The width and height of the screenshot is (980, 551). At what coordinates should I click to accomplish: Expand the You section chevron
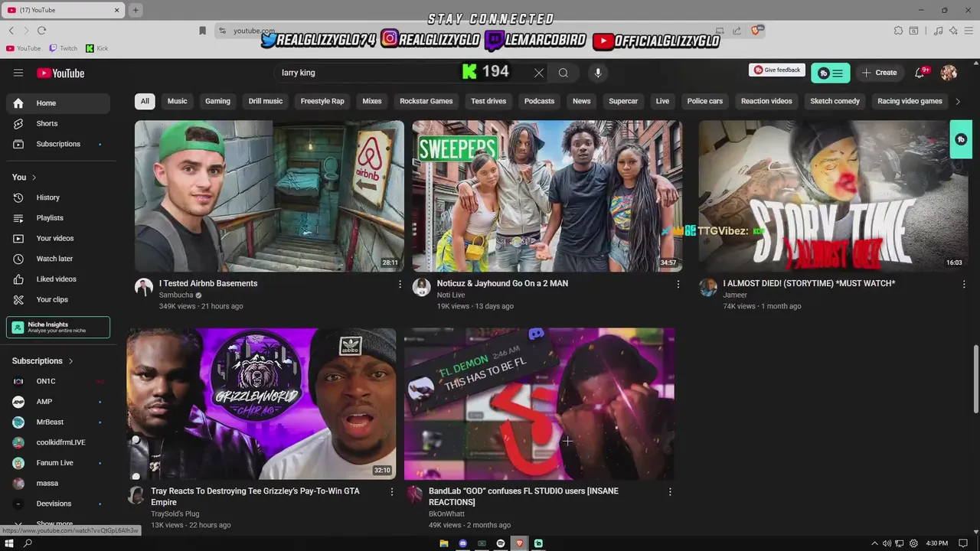point(34,178)
